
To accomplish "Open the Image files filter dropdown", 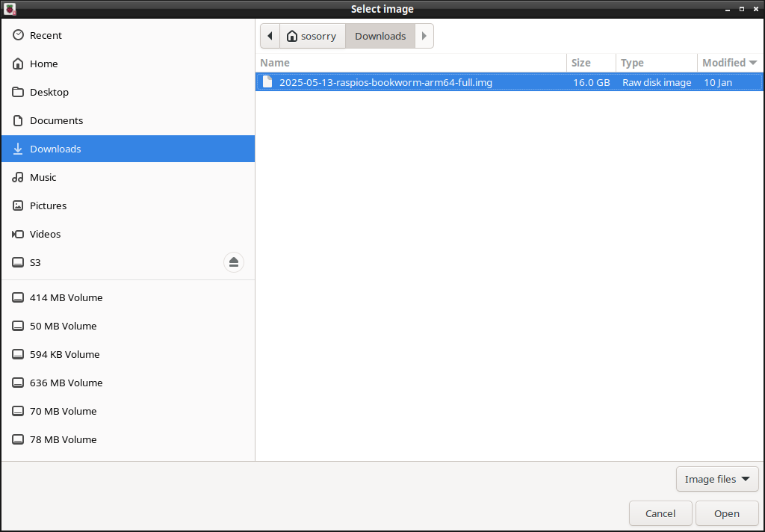I will pos(717,479).
